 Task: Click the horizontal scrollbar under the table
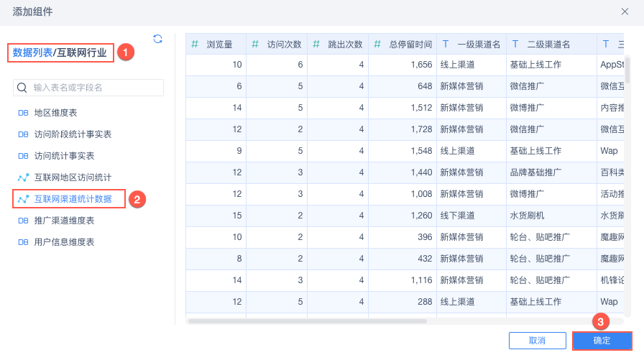306,321
